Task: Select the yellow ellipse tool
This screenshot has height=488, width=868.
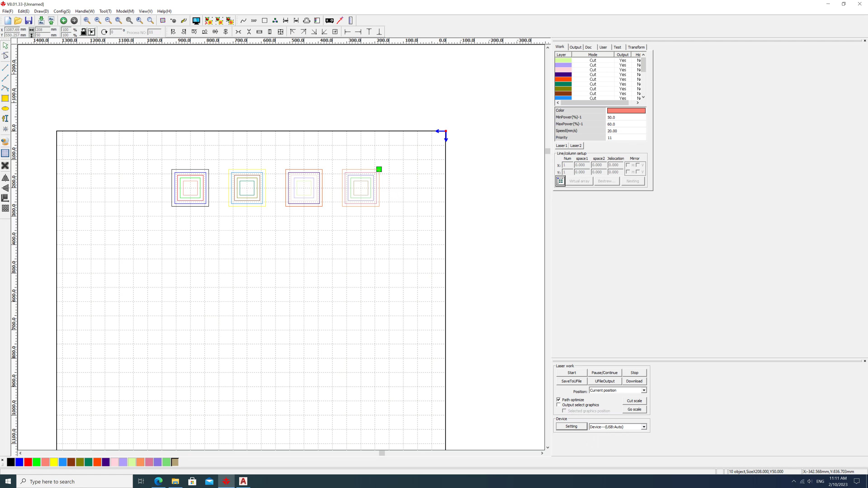Action: coord(5,108)
